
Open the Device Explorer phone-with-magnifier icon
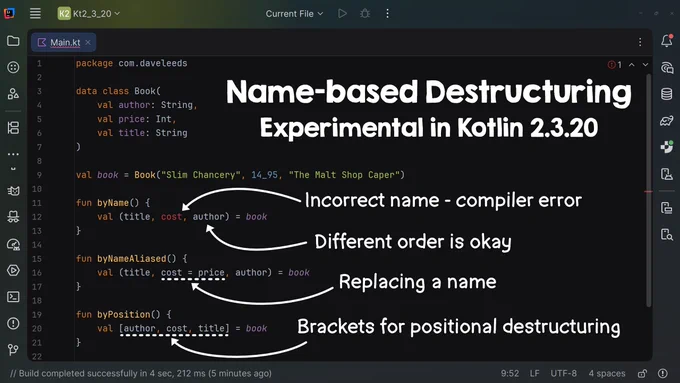click(667, 235)
